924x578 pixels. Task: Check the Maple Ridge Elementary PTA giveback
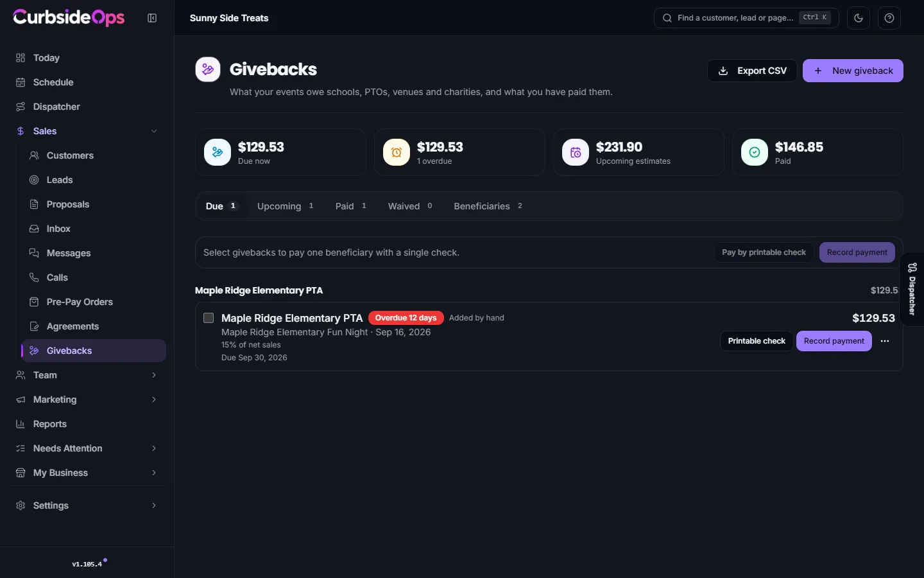209,318
